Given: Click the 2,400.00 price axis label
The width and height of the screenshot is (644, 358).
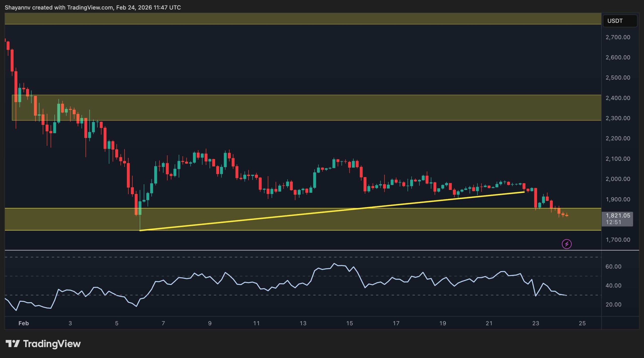Looking at the screenshot, I should (618, 98).
